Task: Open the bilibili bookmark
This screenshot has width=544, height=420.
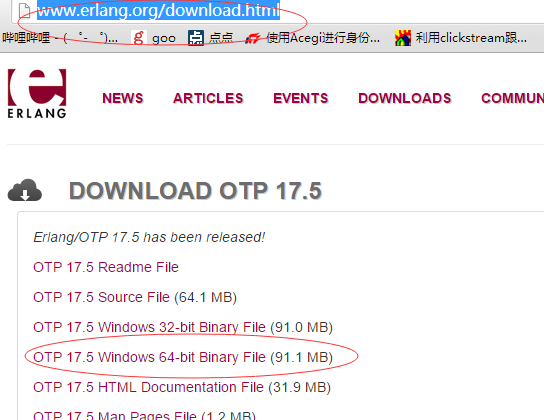Action: coord(60,38)
